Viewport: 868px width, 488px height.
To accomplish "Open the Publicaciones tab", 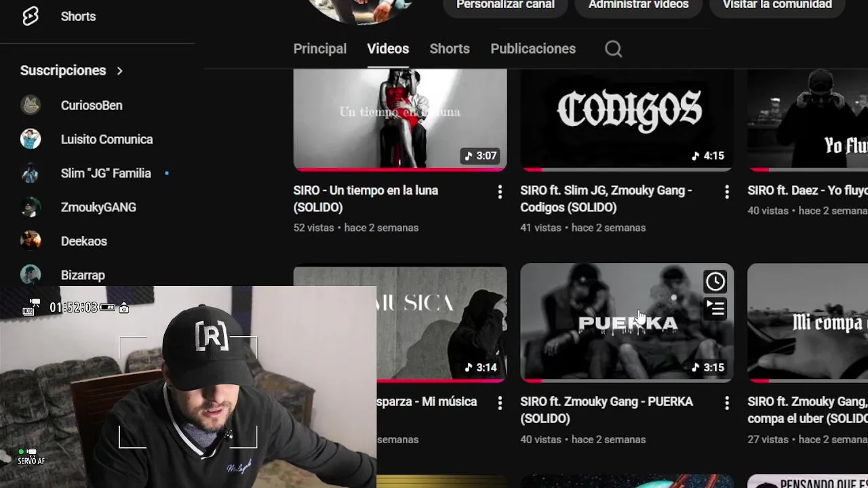I will click(x=533, y=49).
